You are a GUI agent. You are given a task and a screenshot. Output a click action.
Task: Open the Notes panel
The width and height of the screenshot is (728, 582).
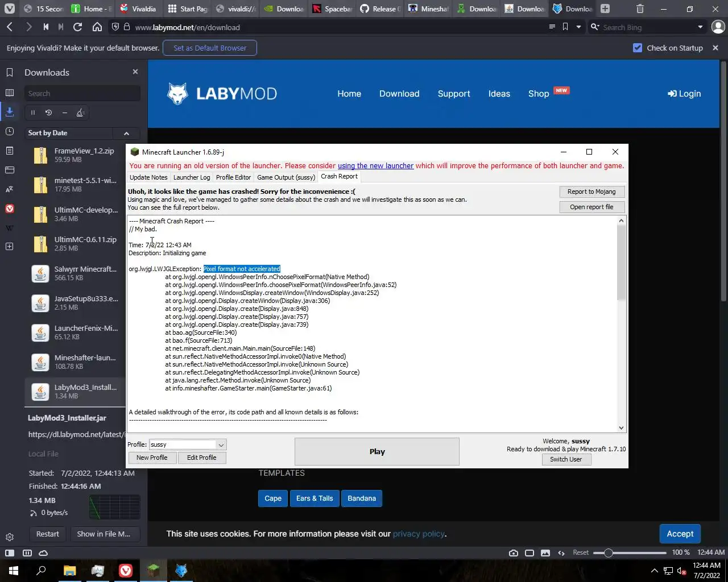click(9, 151)
